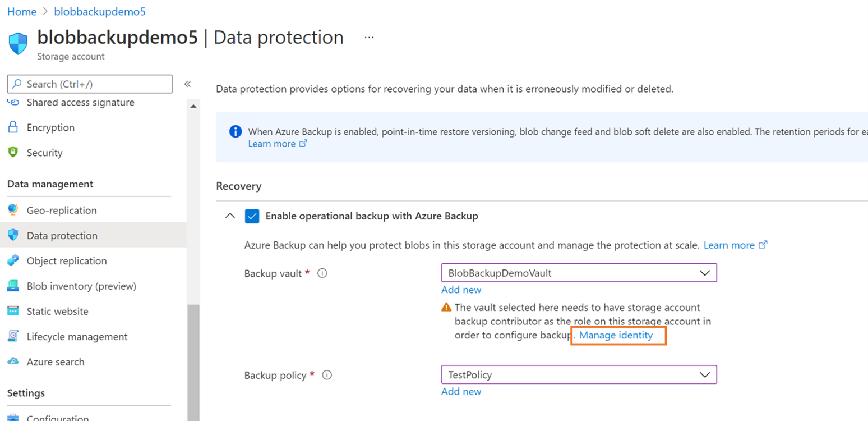Collapse the operational backup section chevron
Image resolution: width=868 pixels, height=421 pixels.
[229, 216]
